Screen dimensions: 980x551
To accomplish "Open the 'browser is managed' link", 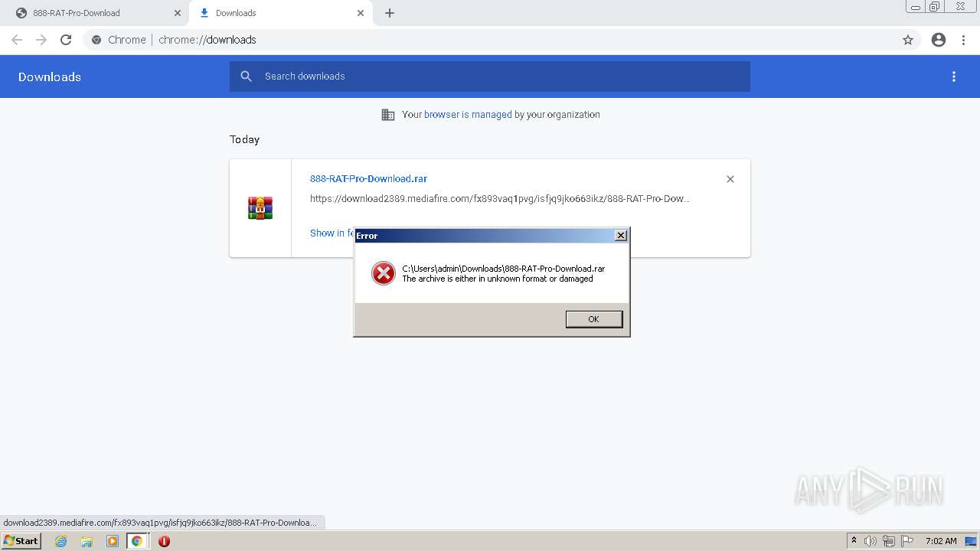I will (468, 115).
